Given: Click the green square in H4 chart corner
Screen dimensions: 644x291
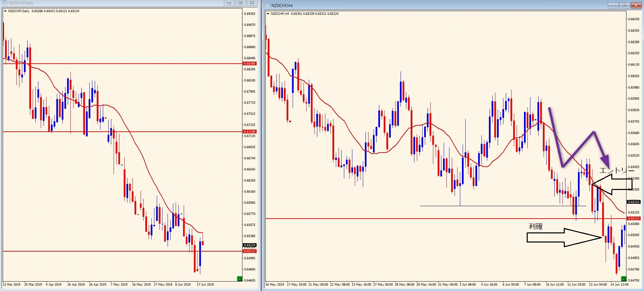Looking at the screenshot, I should click(623, 279).
